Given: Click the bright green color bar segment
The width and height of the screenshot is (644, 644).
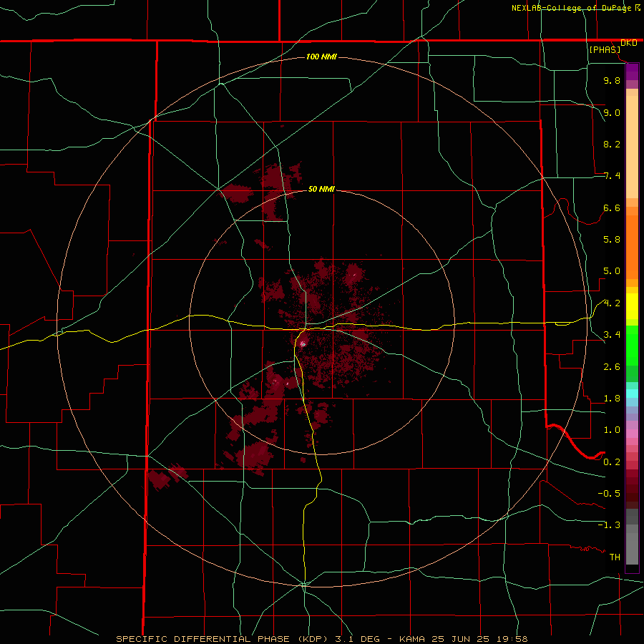Looking at the screenshot, I should point(632,345).
